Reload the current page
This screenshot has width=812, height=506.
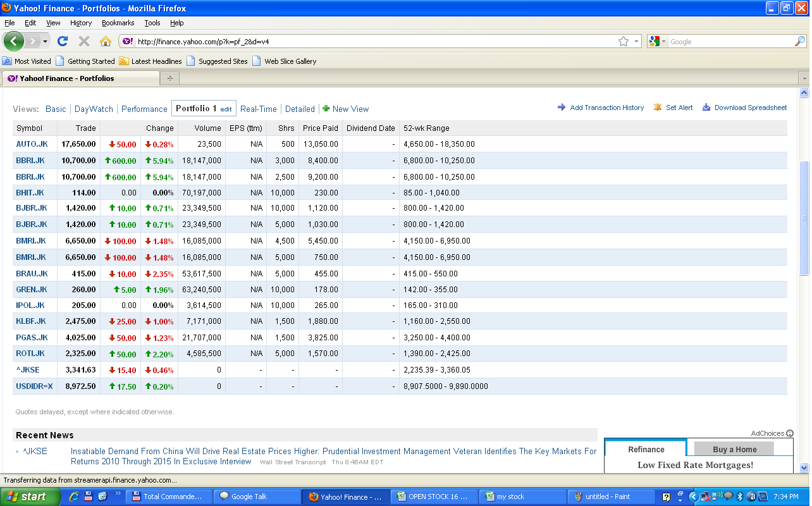coord(62,41)
